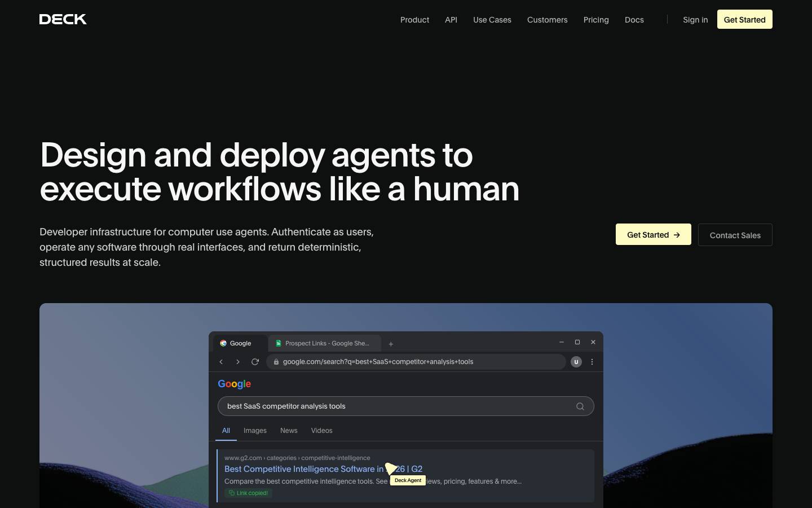Go to the Customers page

tap(548, 20)
